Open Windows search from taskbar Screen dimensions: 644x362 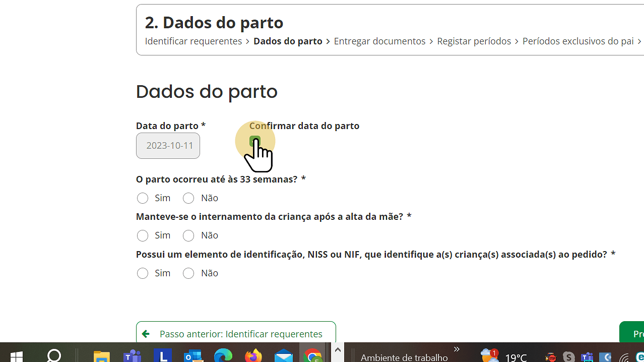tap(54, 355)
